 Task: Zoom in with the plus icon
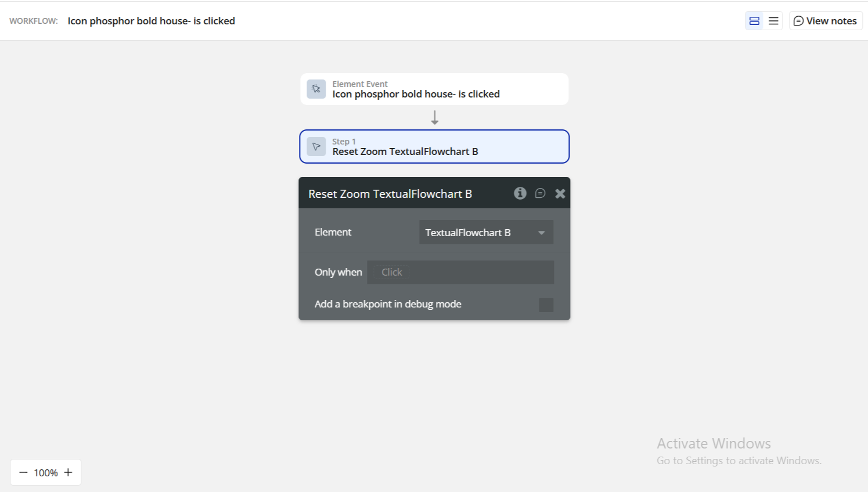click(68, 472)
